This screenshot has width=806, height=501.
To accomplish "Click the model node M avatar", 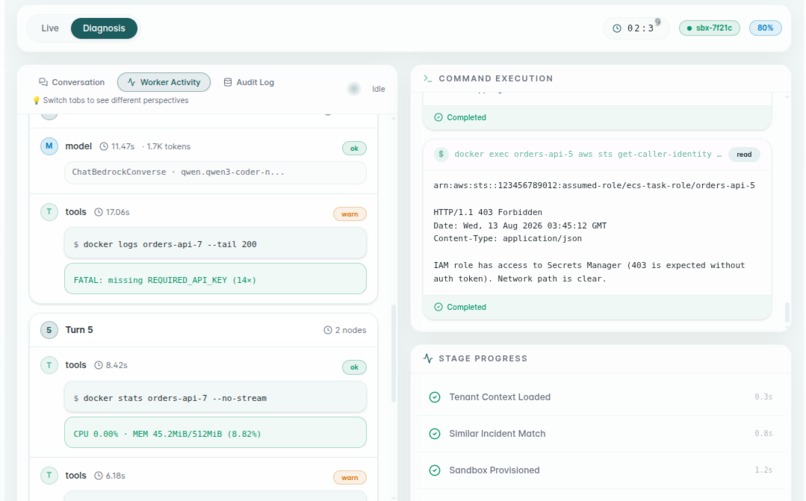I will click(x=49, y=146).
